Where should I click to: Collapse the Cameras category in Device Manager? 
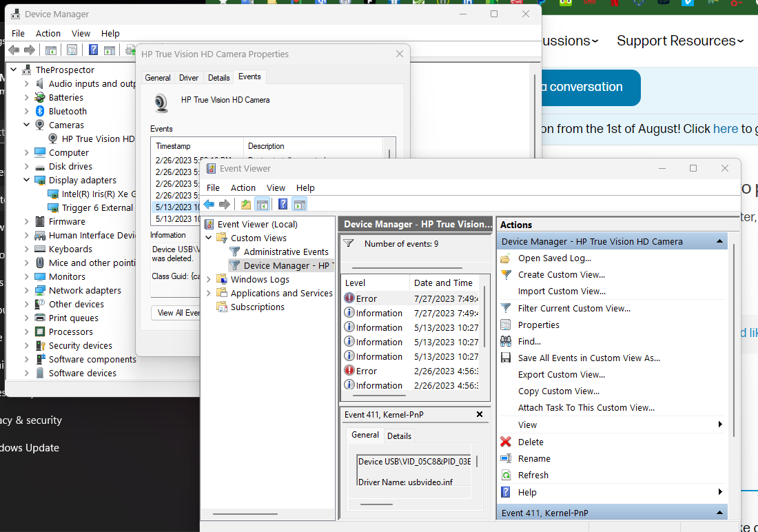click(x=26, y=125)
